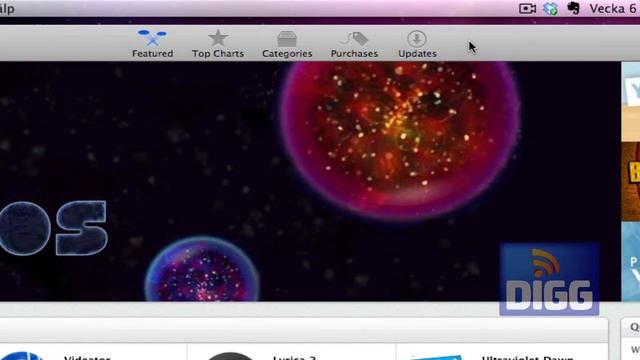Click the Videator app icon
This screenshot has width=640, height=360.
click(22, 356)
